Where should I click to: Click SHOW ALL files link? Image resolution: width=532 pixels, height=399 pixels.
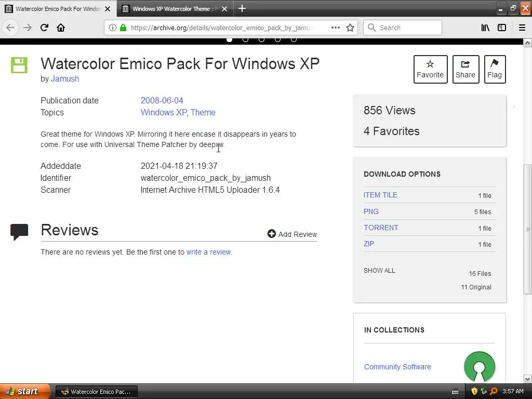click(x=379, y=270)
